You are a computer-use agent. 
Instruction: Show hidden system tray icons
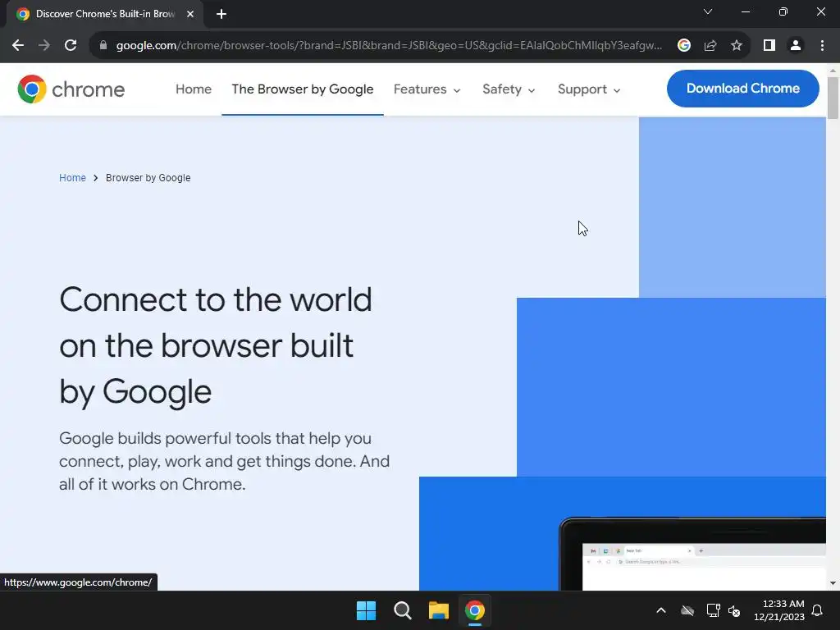(661, 610)
